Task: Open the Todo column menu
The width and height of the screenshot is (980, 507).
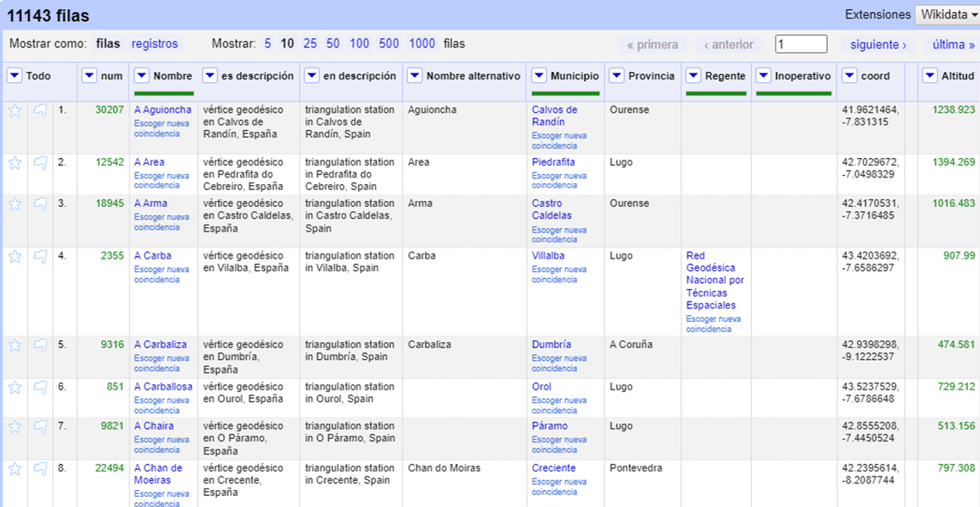Action: click(14, 76)
